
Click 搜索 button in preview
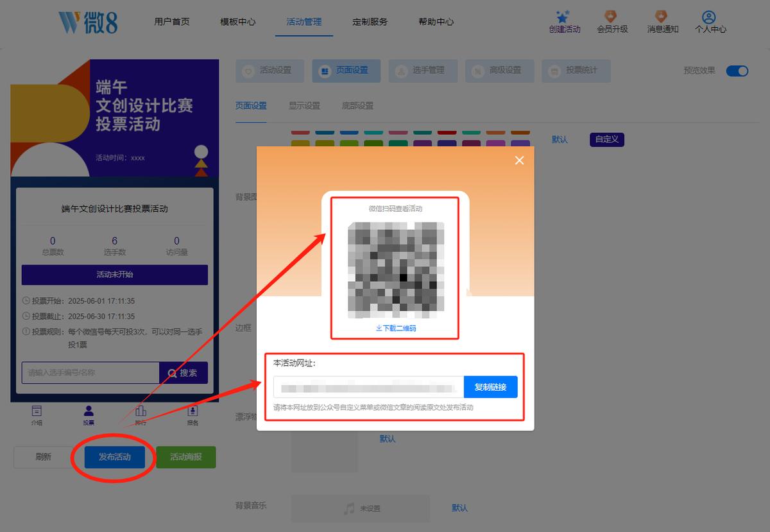184,373
